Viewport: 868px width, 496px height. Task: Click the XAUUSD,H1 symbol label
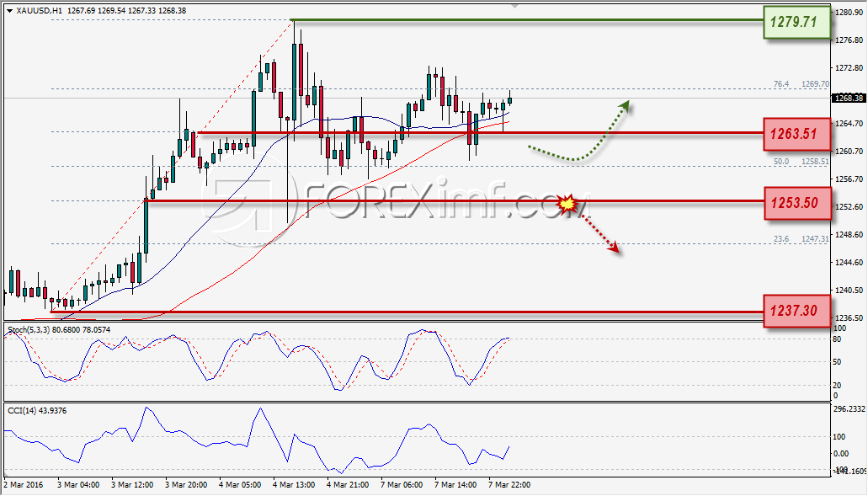click(x=39, y=10)
